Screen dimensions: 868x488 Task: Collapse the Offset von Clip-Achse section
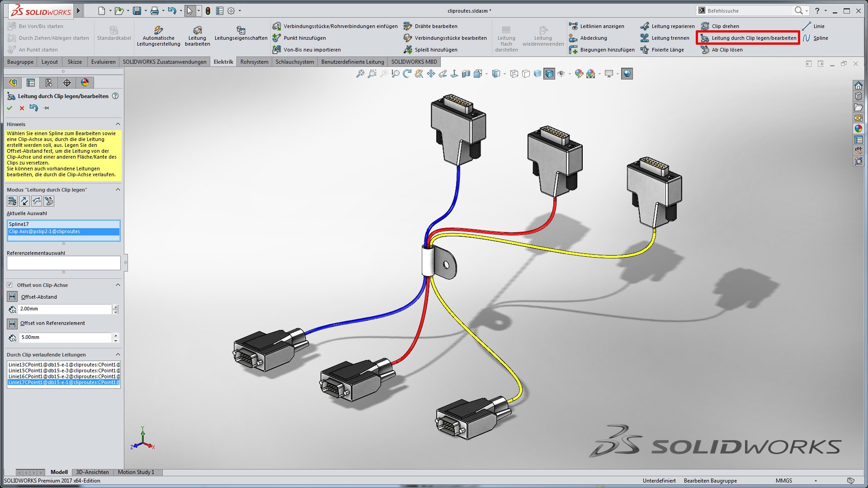click(118, 285)
